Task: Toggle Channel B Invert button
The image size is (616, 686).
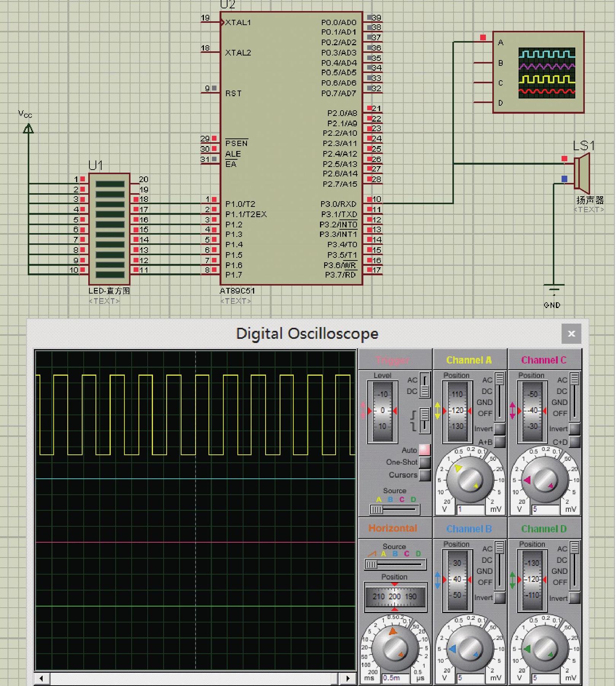Action: (499, 597)
